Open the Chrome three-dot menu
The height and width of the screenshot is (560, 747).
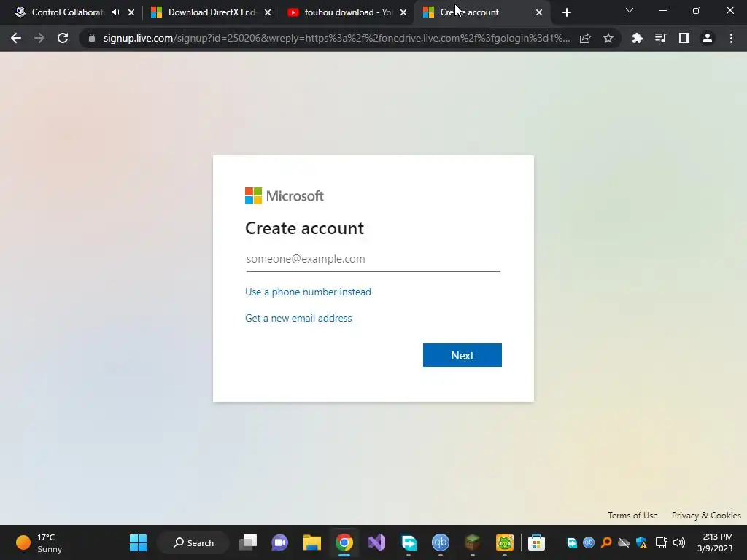click(731, 38)
